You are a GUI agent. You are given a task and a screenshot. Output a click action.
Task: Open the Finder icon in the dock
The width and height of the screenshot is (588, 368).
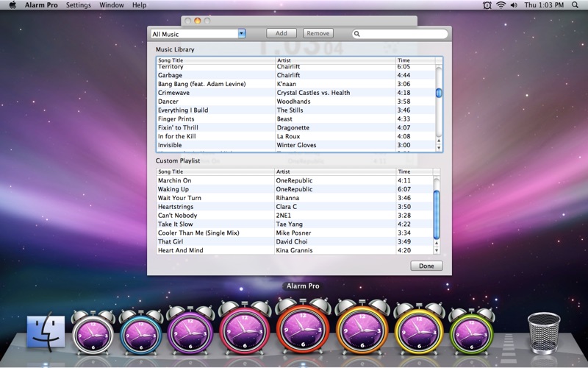point(46,333)
